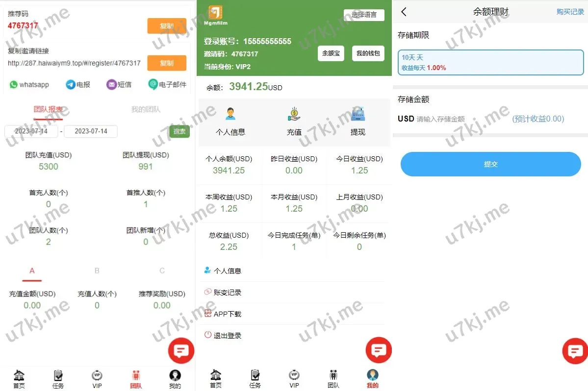Open the language selector (选择语言)
Screen dimensions: 588x391
coord(364,15)
